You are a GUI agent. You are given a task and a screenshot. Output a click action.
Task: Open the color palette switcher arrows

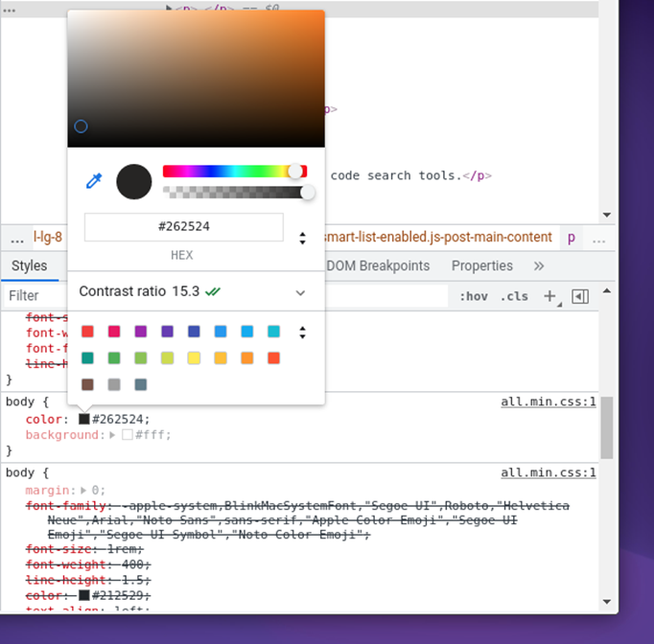point(303,333)
